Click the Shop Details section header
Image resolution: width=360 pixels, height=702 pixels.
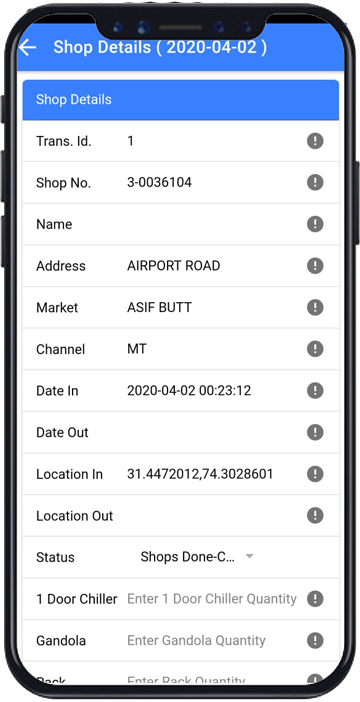tap(180, 100)
